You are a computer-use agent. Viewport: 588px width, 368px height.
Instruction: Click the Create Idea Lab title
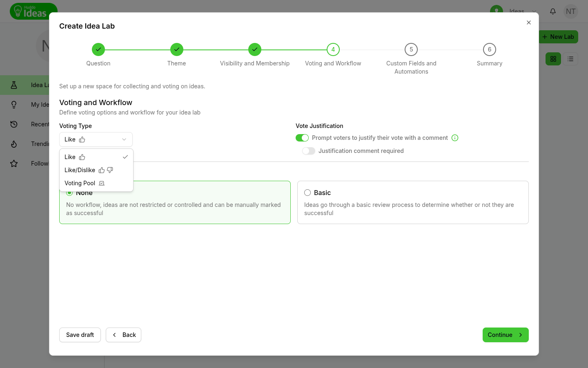click(87, 26)
